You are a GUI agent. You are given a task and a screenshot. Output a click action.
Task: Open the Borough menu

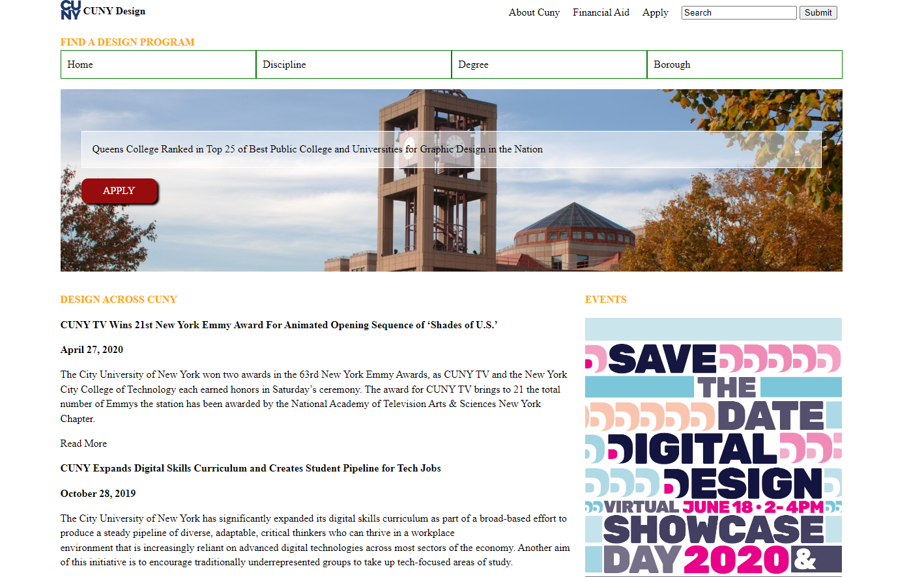[744, 64]
